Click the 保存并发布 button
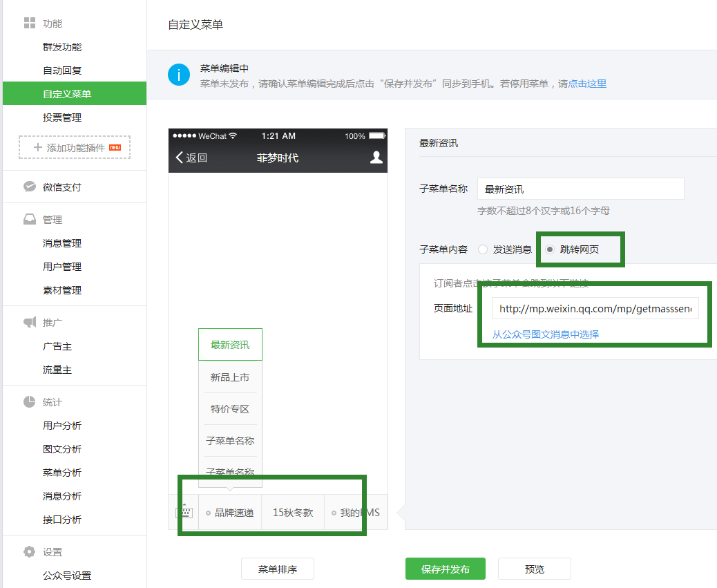Image resolution: width=717 pixels, height=588 pixels. coord(446,569)
